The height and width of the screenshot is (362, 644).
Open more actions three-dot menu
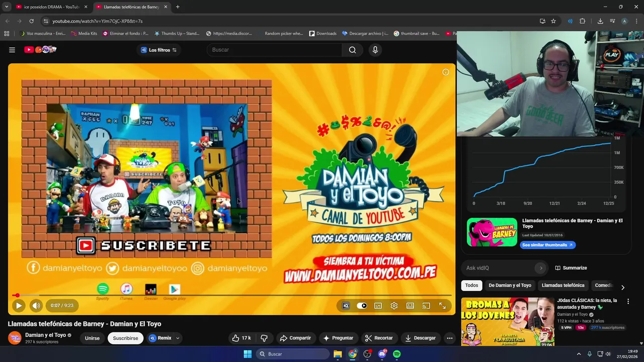(x=450, y=338)
